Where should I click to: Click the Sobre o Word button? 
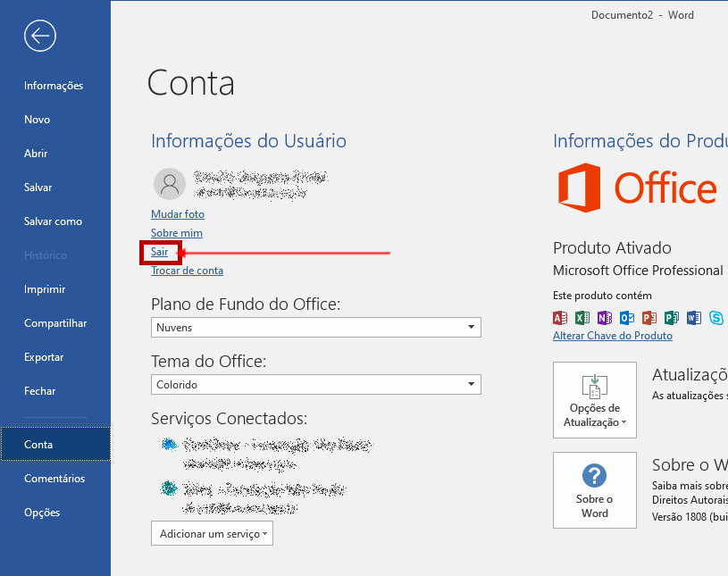coord(595,490)
